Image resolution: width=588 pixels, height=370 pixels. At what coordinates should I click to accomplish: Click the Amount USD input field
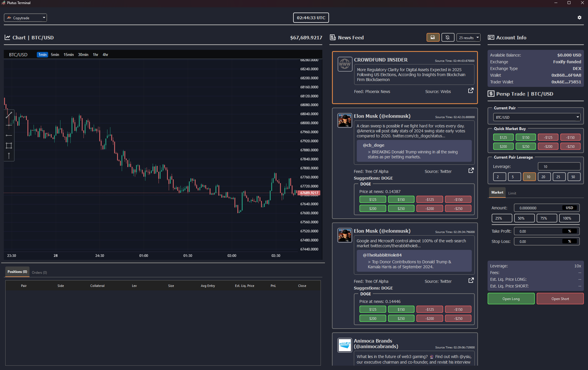point(547,208)
